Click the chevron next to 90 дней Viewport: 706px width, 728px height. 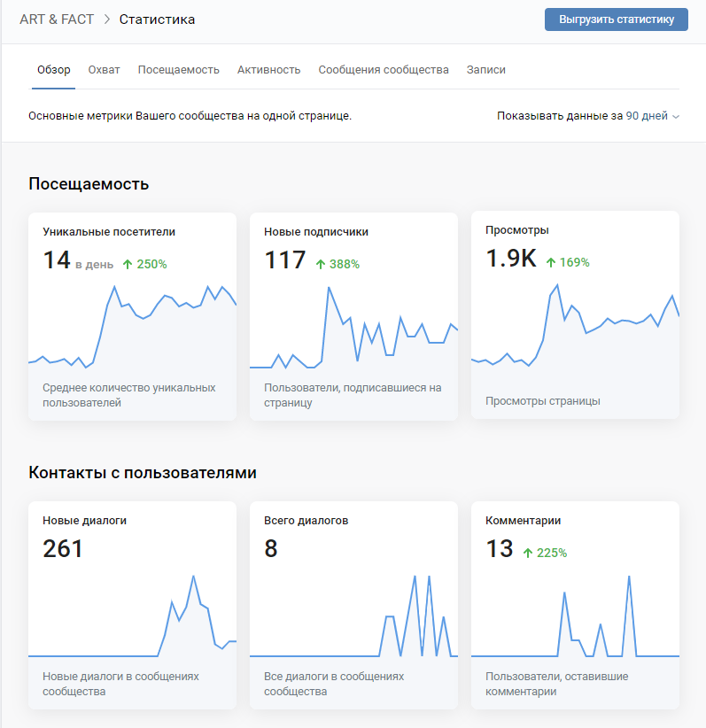point(676,117)
